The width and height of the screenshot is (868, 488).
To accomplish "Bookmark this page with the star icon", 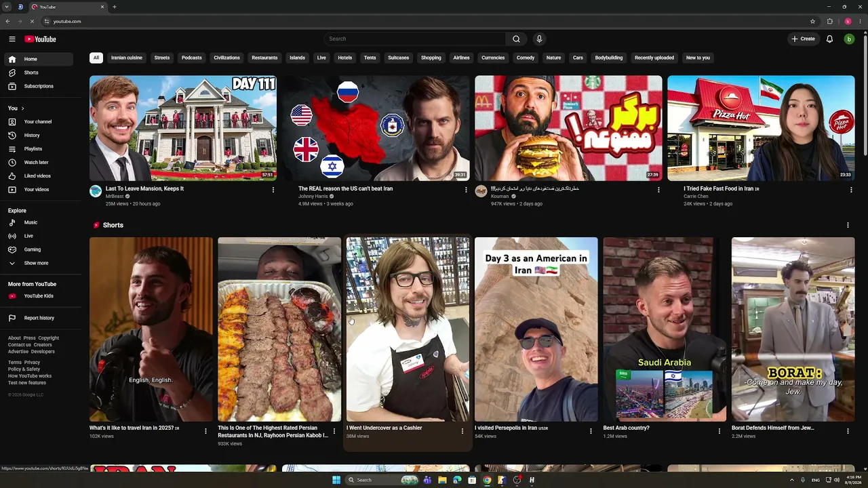I will click(812, 21).
